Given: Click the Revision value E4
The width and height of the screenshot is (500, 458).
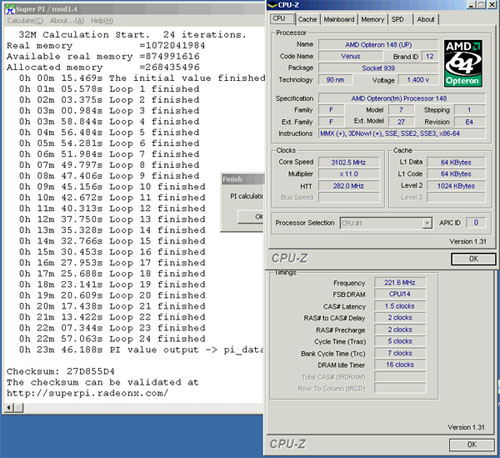Looking at the screenshot, I should point(469,122).
